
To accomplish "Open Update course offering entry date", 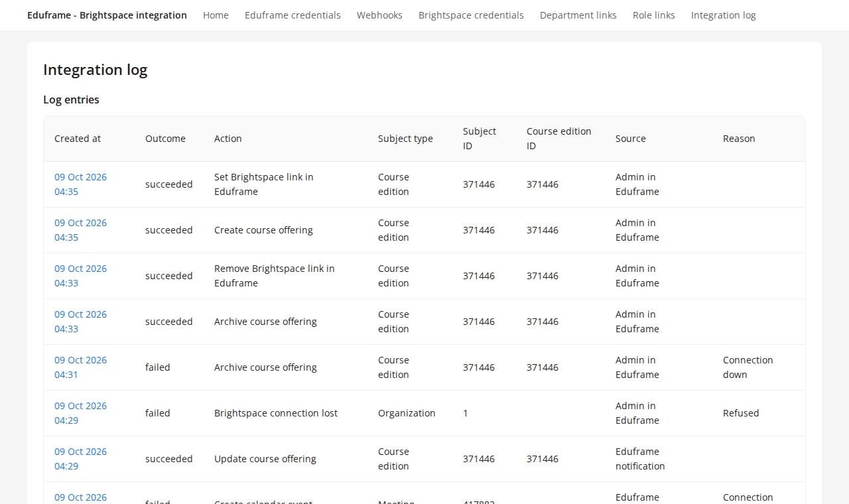I will tap(80, 459).
